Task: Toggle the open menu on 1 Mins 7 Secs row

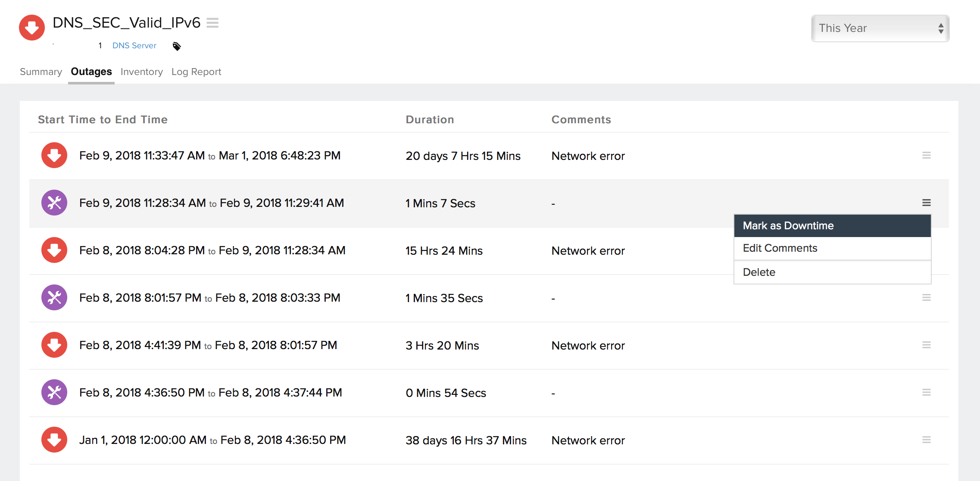Action: tap(926, 203)
